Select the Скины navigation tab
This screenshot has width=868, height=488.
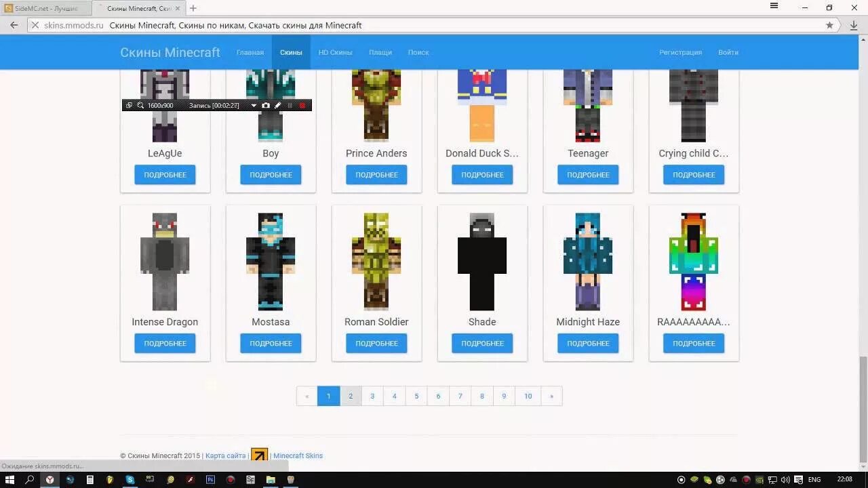coord(291,52)
